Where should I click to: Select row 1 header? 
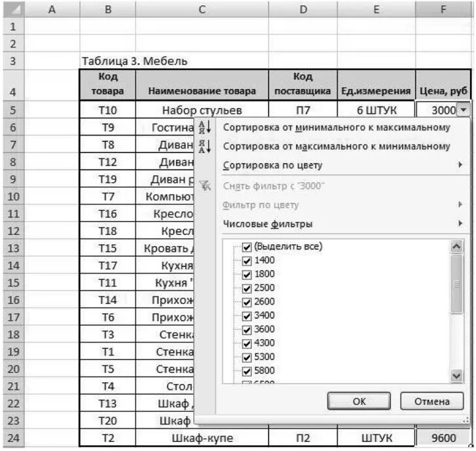click(x=14, y=26)
